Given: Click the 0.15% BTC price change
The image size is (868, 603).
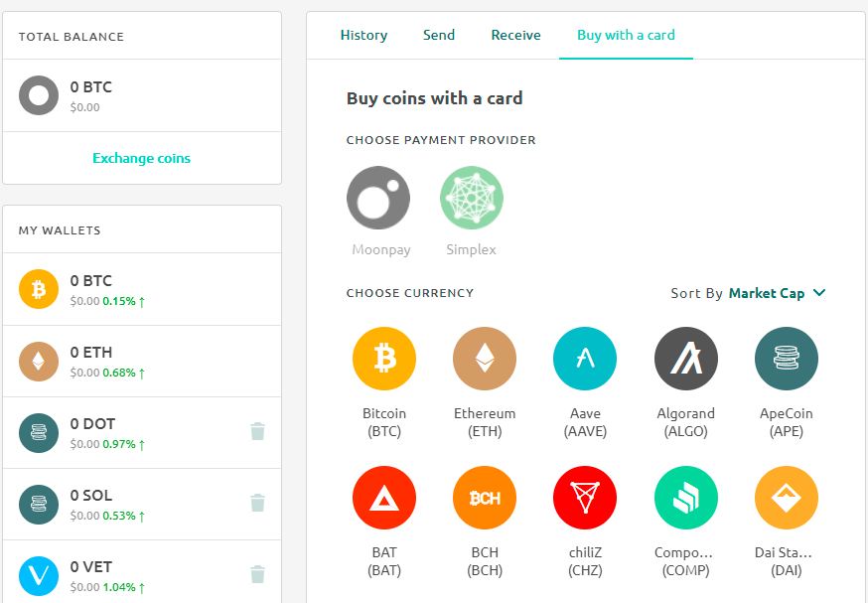Looking at the screenshot, I should pos(124,301).
